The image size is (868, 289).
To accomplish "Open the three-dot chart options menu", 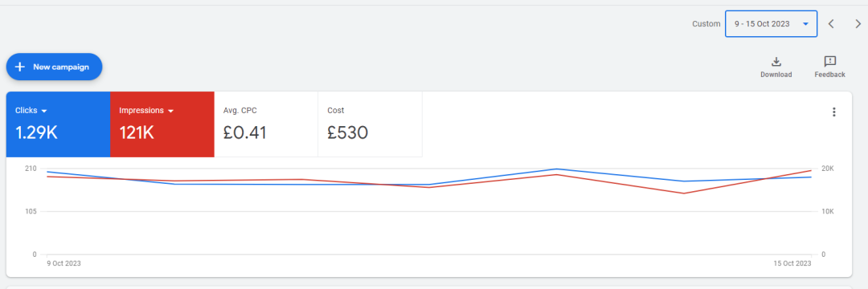I will pos(833,112).
